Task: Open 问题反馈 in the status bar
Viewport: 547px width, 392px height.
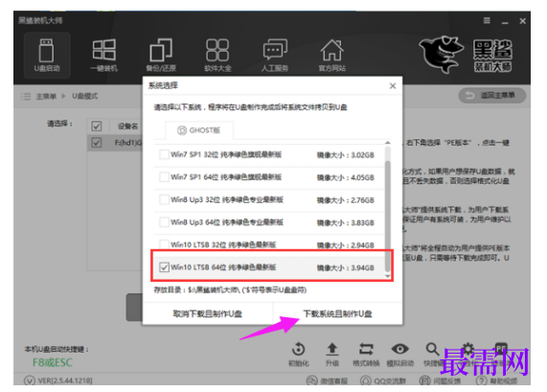Action: tap(440, 380)
